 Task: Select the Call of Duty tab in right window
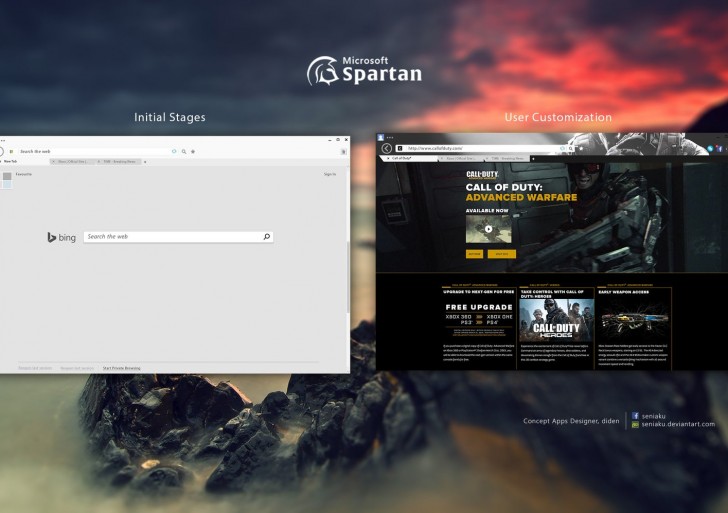pos(410,158)
